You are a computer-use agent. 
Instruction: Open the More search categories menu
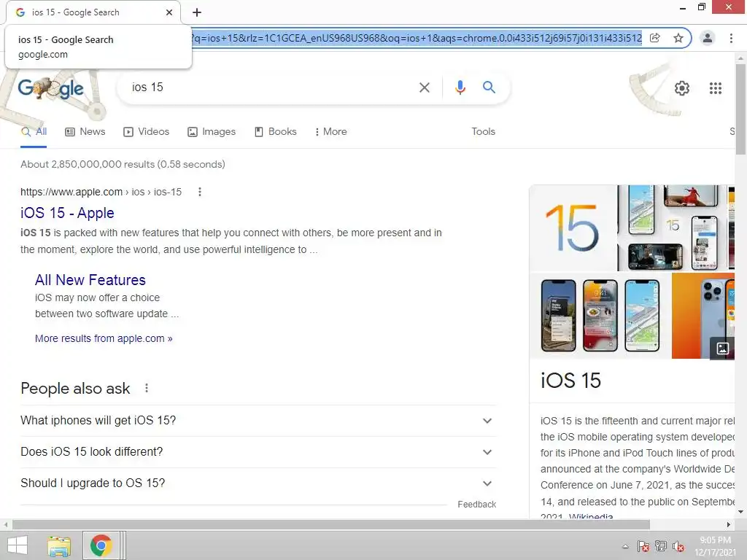coord(330,132)
